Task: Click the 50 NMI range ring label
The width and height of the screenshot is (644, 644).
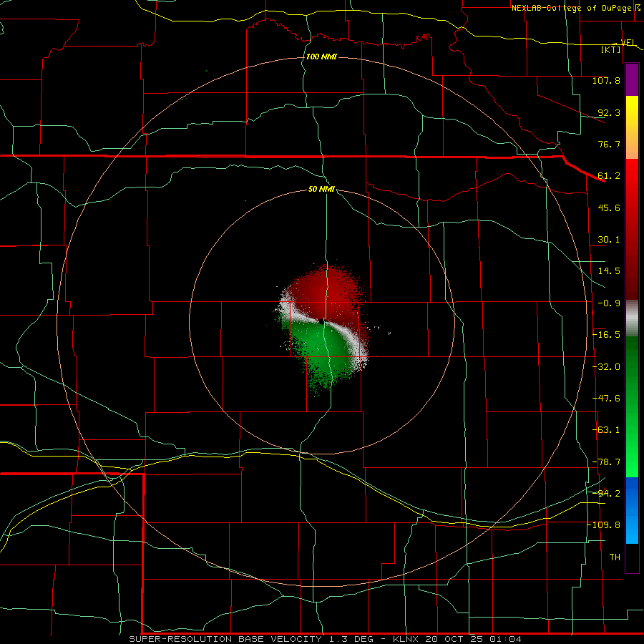Action: (321, 189)
